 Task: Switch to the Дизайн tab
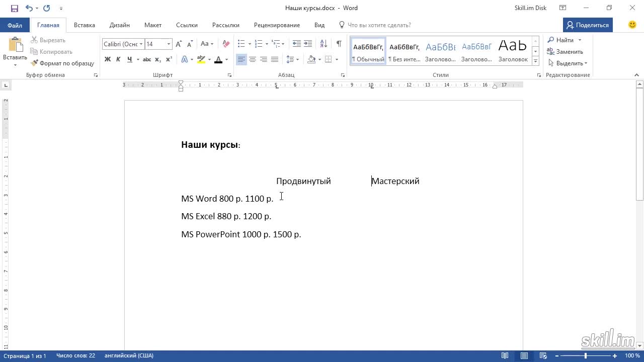pyautogui.click(x=120, y=25)
